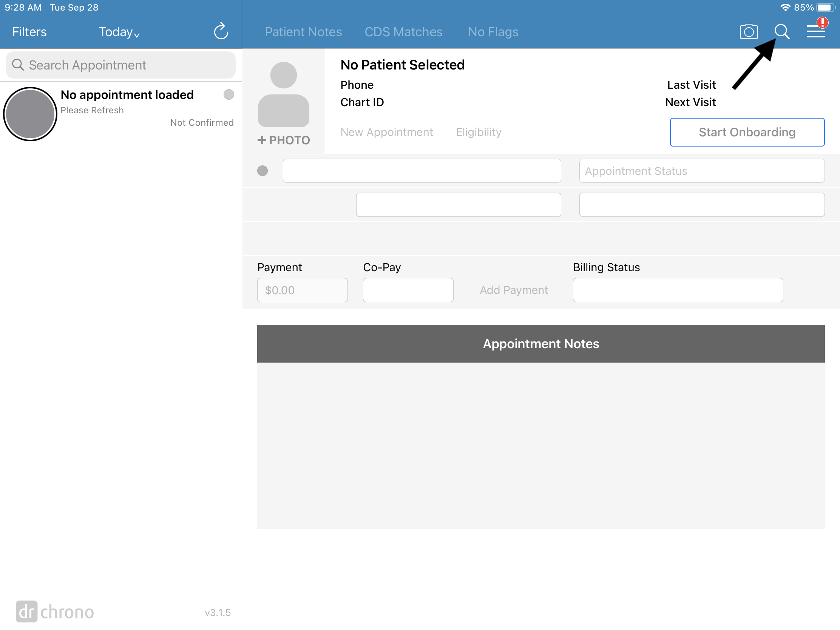This screenshot has height=630, width=840.
Task: Tap the Not Confirmed status text
Action: pos(202,123)
